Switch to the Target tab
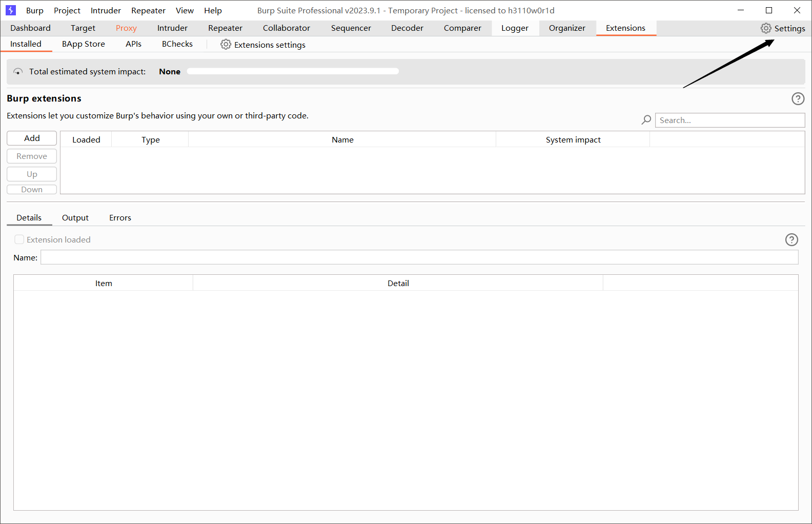Image resolution: width=812 pixels, height=524 pixels. [x=83, y=28]
